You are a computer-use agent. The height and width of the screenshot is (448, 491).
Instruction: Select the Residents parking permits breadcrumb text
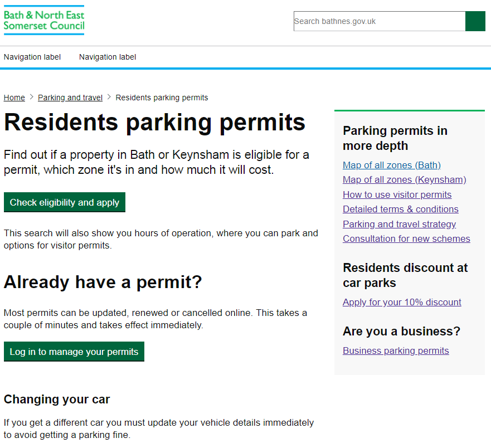click(x=162, y=98)
